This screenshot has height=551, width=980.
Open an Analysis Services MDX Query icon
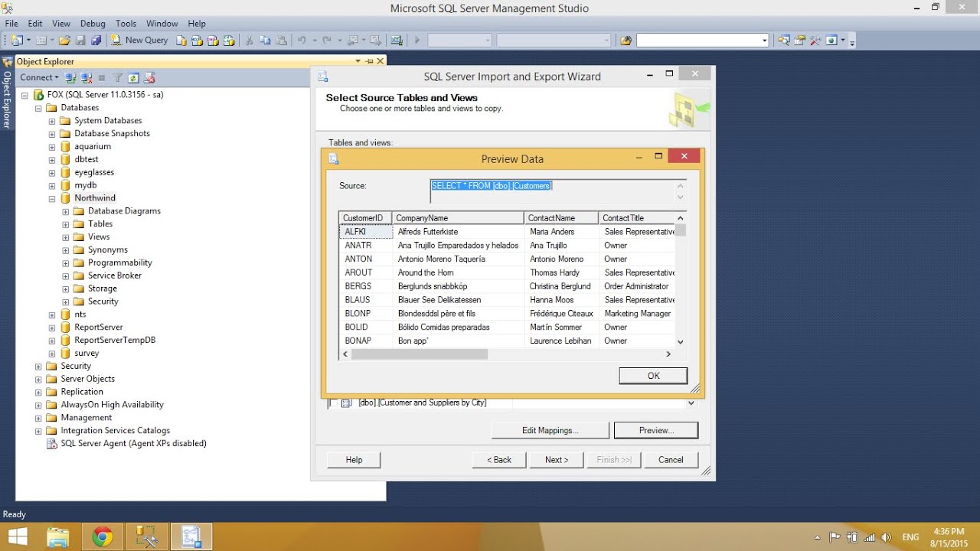(197, 40)
